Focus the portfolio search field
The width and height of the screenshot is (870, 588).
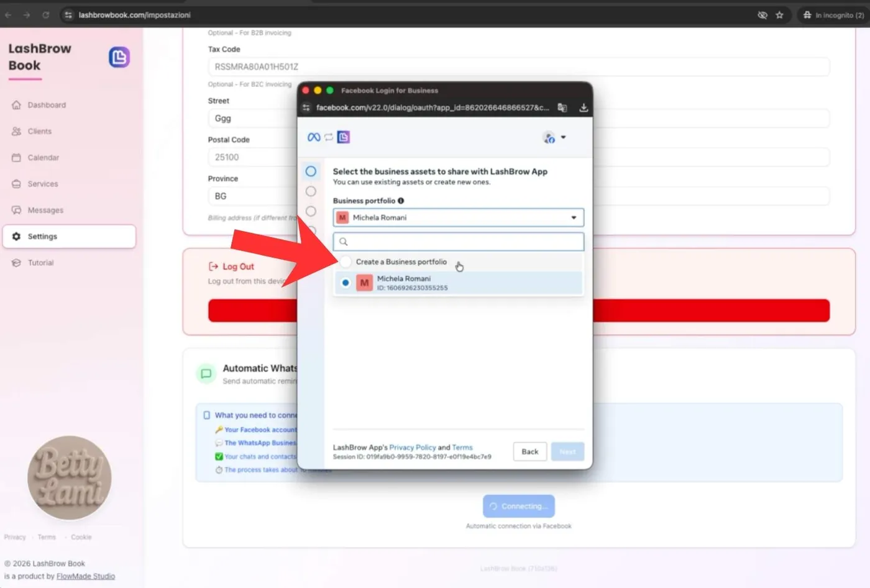tap(459, 242)
